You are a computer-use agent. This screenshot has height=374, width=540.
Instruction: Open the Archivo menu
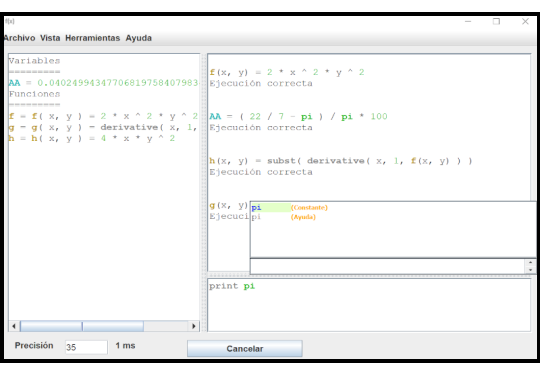[20, 38]
